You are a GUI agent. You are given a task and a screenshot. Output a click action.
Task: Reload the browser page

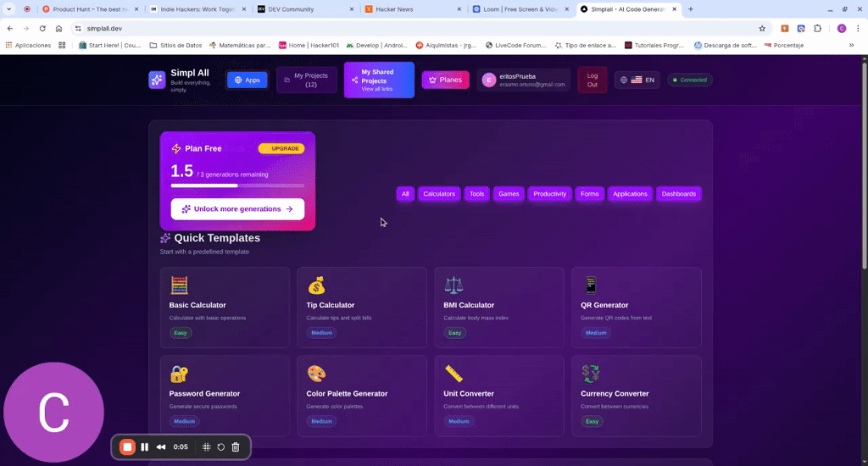click(42, 28)
